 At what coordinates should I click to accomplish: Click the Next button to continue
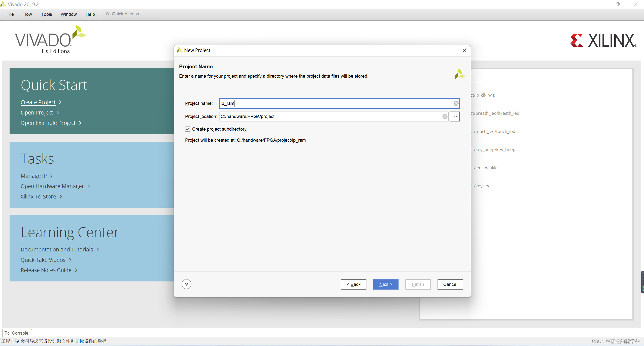(x=385, y=284)
